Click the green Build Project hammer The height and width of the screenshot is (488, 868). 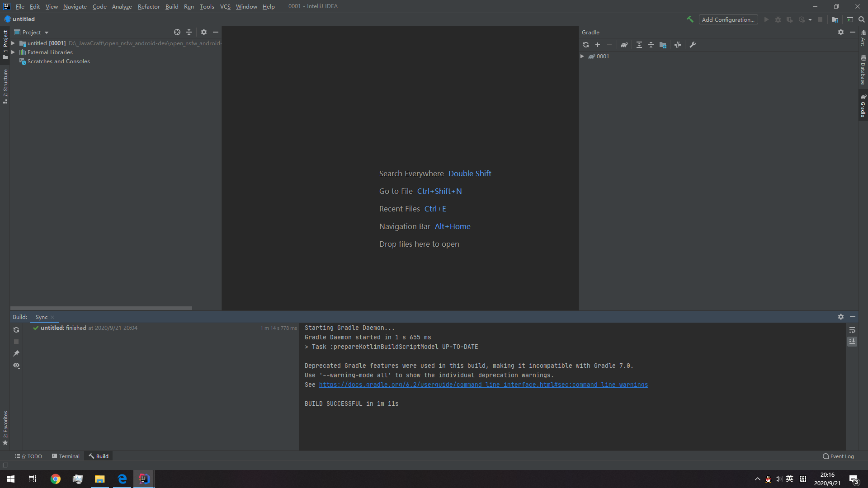pos(690,19)
